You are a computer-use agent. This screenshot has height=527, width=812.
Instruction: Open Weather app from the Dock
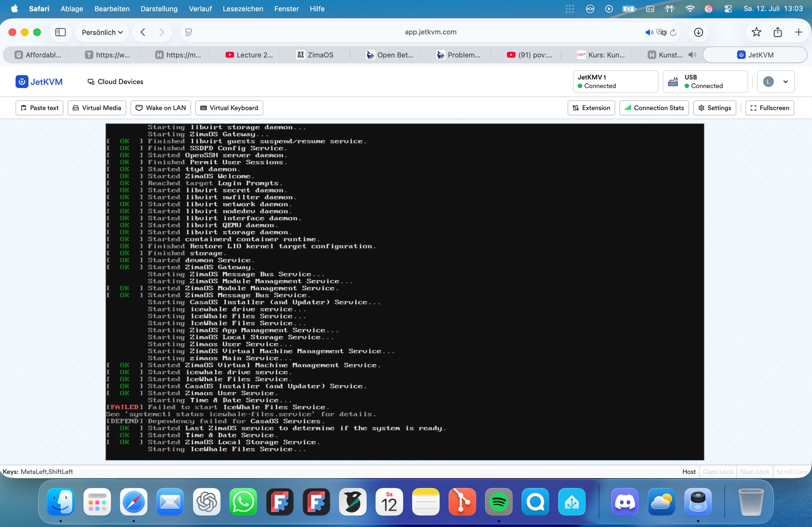661,502
